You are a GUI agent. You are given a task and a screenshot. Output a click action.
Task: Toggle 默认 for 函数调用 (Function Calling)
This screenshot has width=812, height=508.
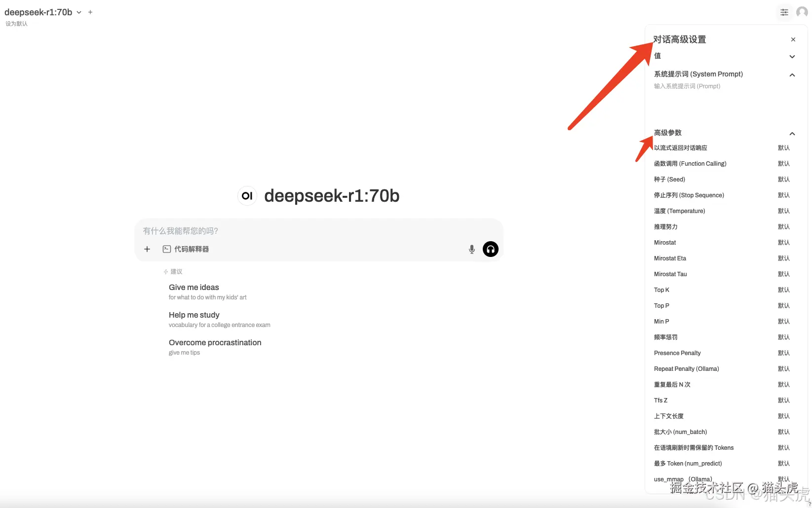click(784, 164)
